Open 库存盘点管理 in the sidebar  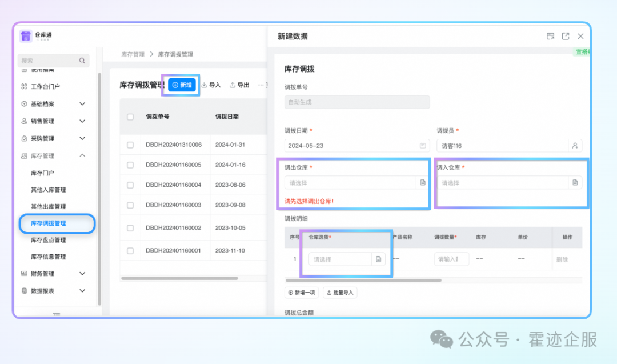pos(49,240)
